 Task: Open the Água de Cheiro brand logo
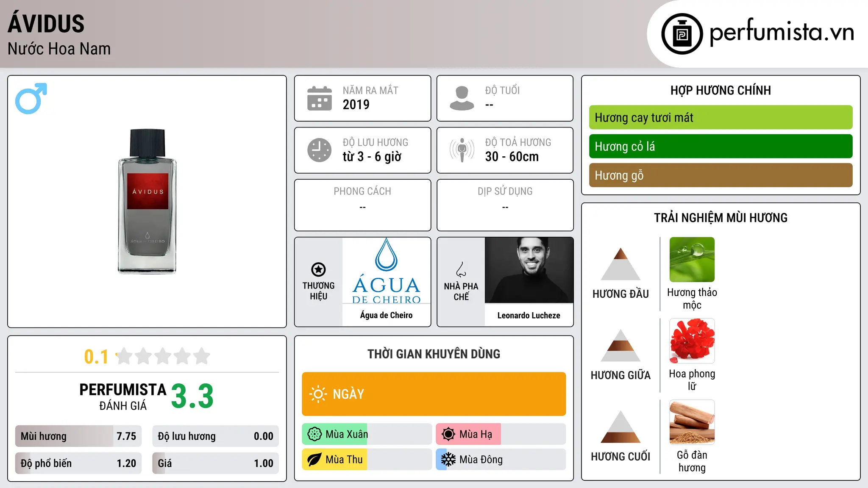(386, 270)
